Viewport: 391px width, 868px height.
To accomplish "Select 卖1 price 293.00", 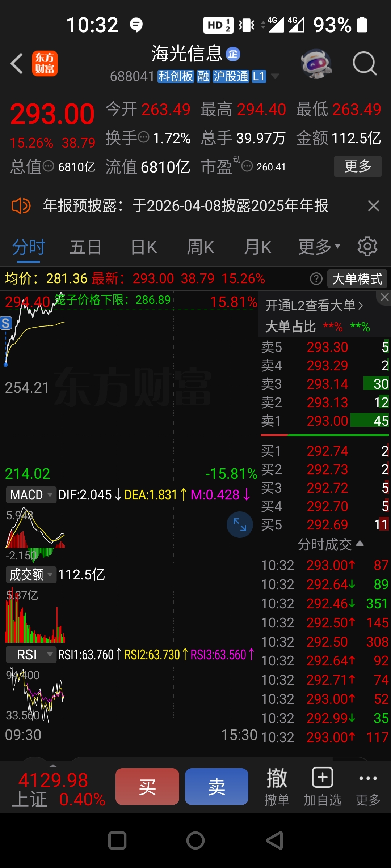I will point(325,421).
